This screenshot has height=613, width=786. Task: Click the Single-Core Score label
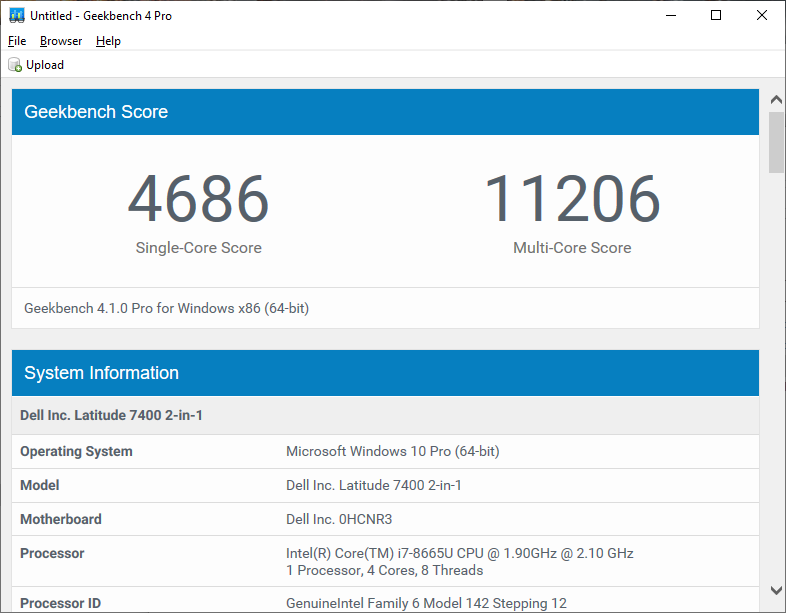click(x=199, y=248)
